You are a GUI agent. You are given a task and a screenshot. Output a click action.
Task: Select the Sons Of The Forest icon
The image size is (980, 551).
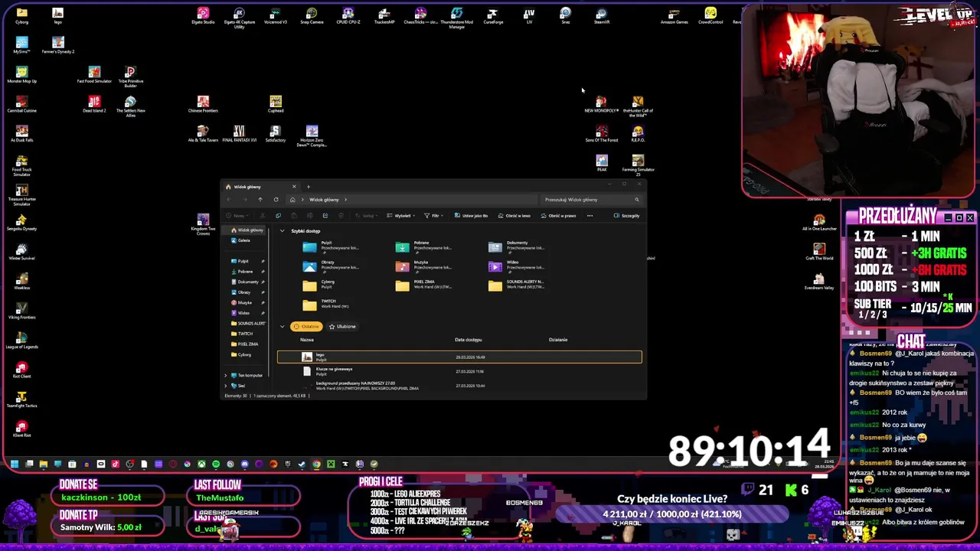pos(601,134)
